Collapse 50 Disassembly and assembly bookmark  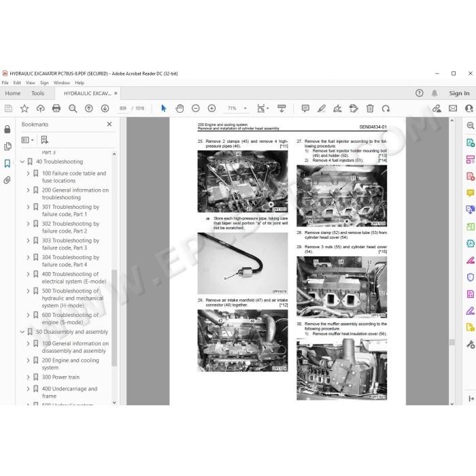22,332
